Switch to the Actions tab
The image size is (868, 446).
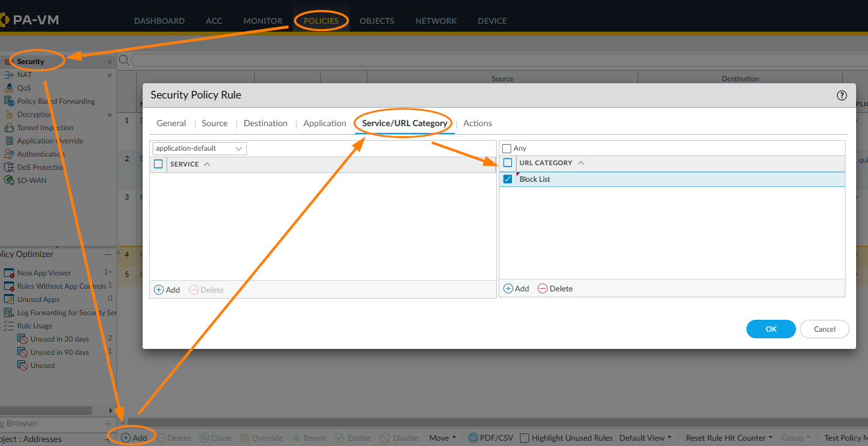point(478,124)
